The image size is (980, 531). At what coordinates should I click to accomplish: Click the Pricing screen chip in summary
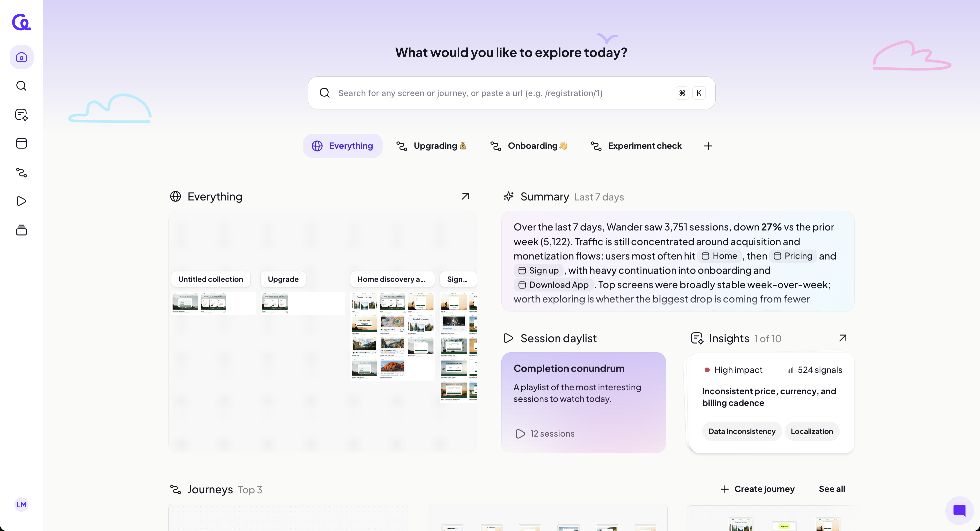click(x=793, y=256)
